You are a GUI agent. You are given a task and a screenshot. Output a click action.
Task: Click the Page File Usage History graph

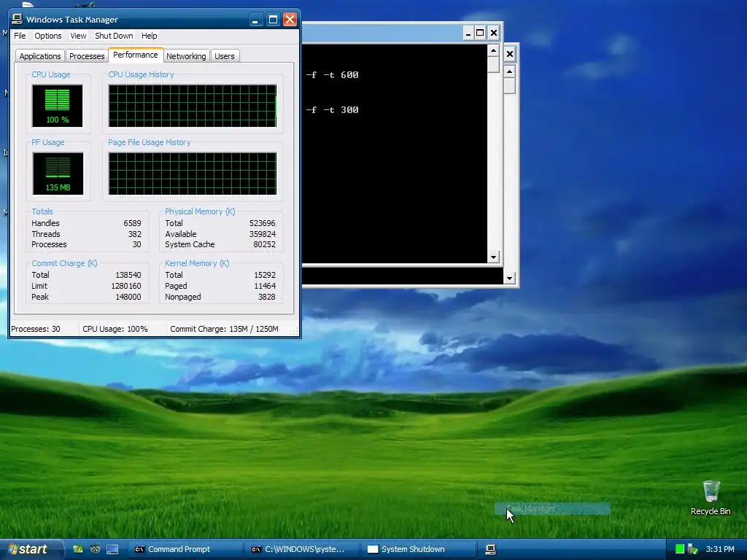click(193, 174)
